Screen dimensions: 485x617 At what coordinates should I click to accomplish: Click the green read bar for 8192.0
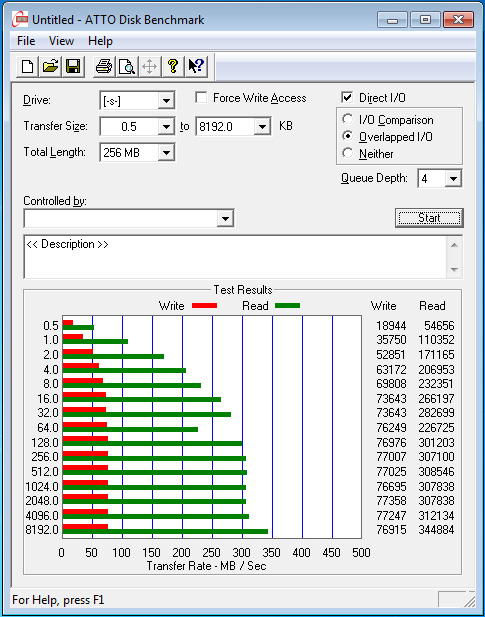tap(165, 532)
